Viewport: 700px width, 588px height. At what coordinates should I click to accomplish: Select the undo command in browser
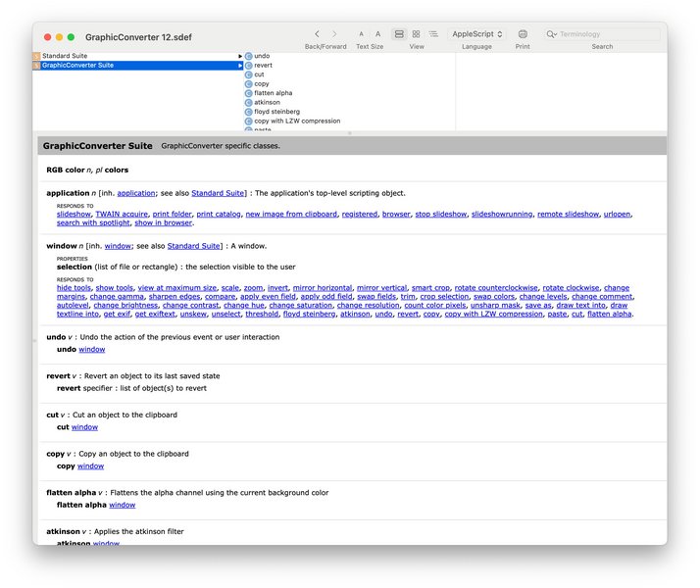point(262,56)
